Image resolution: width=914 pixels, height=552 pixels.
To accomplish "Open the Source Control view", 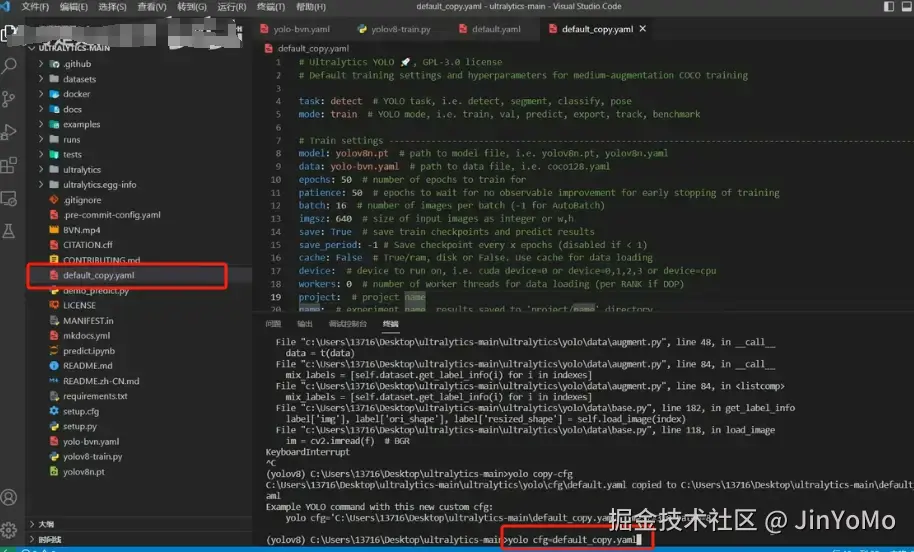I will [9, 99].
